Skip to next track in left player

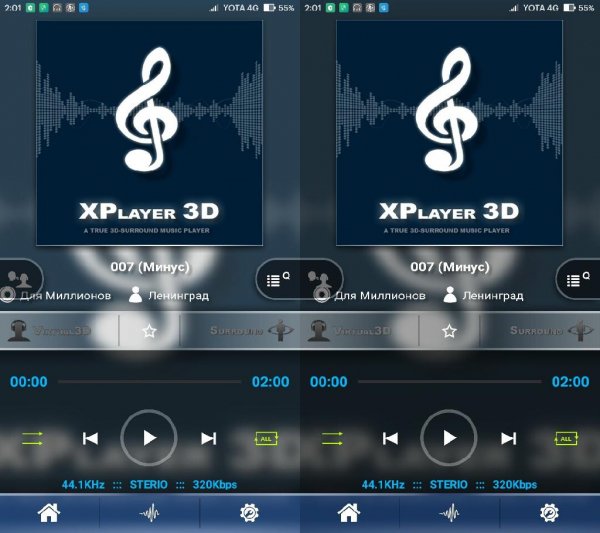209,438
